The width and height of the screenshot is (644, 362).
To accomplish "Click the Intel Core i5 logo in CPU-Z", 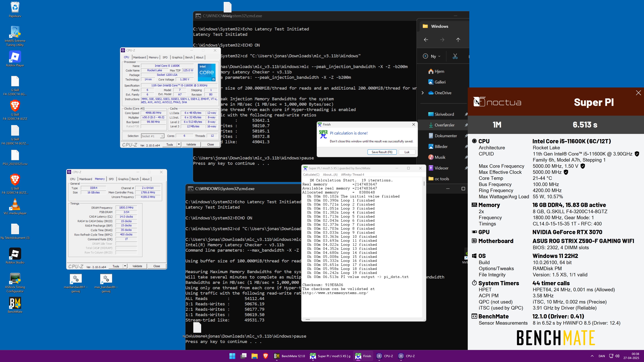I will pyautogui.click(x=206, y=72).
